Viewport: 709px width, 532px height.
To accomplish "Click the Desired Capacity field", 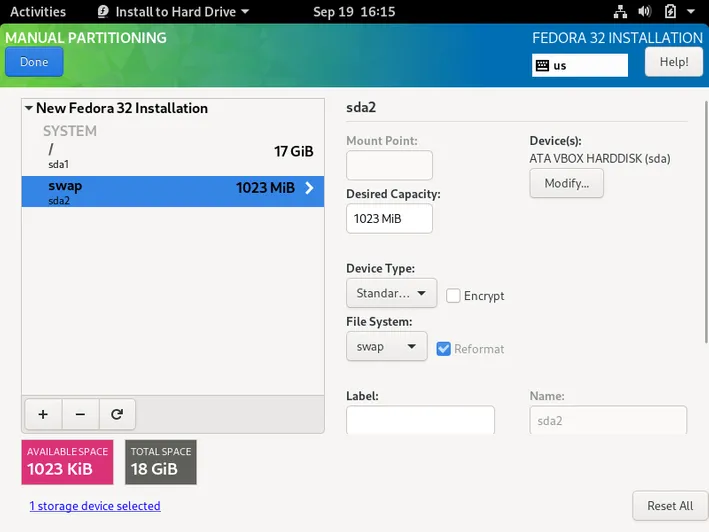I will pyautogui.click(x=389, y=219).
